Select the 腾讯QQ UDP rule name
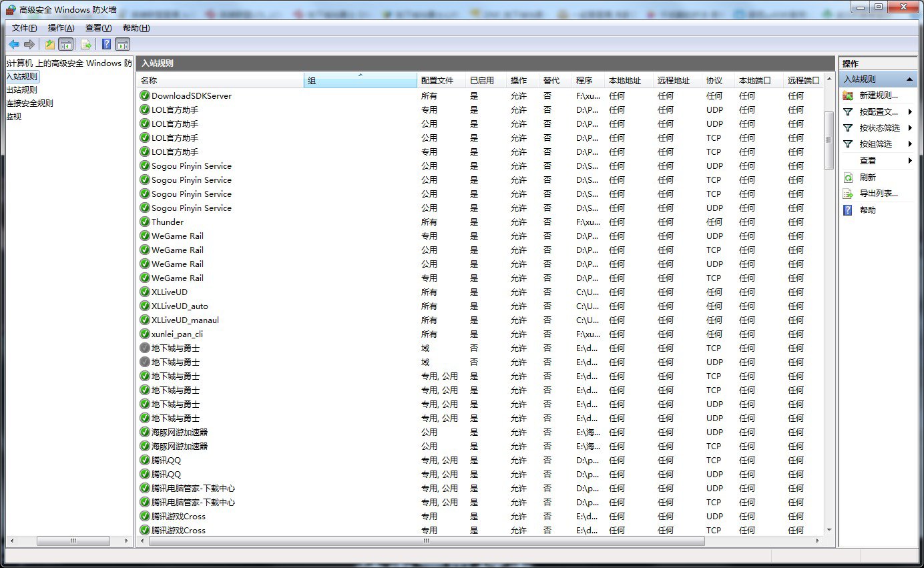Viewport: 924px width, 568px height. coord(166,474)
